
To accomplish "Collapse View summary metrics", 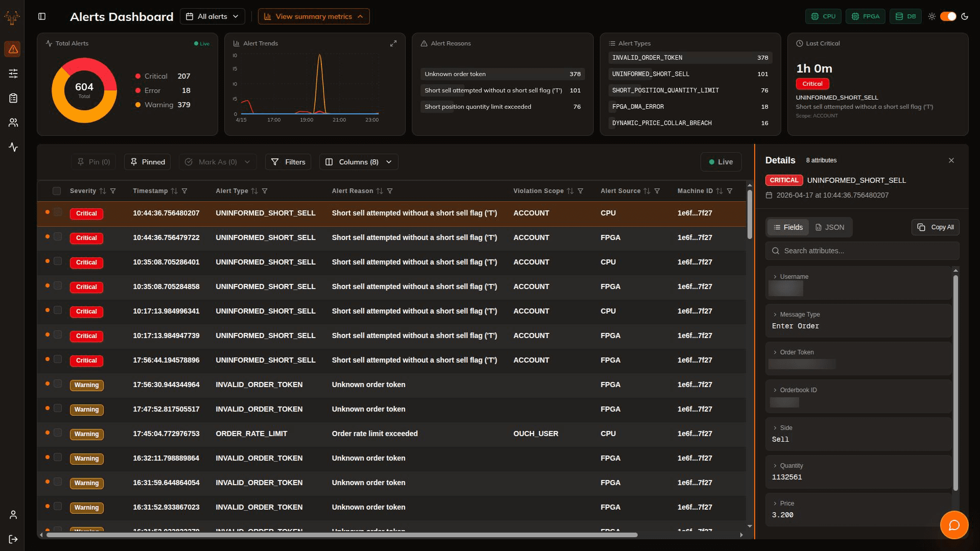I will click(314, 16).
